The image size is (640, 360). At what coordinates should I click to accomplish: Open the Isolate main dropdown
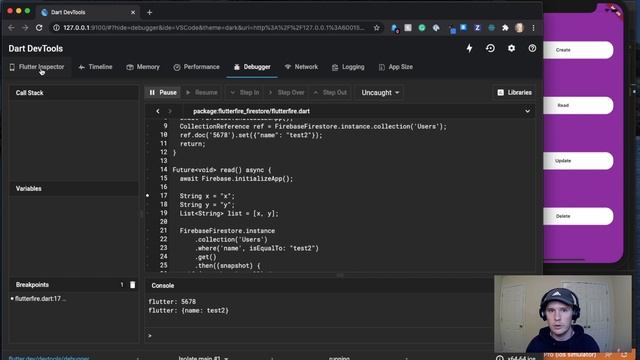203,358
